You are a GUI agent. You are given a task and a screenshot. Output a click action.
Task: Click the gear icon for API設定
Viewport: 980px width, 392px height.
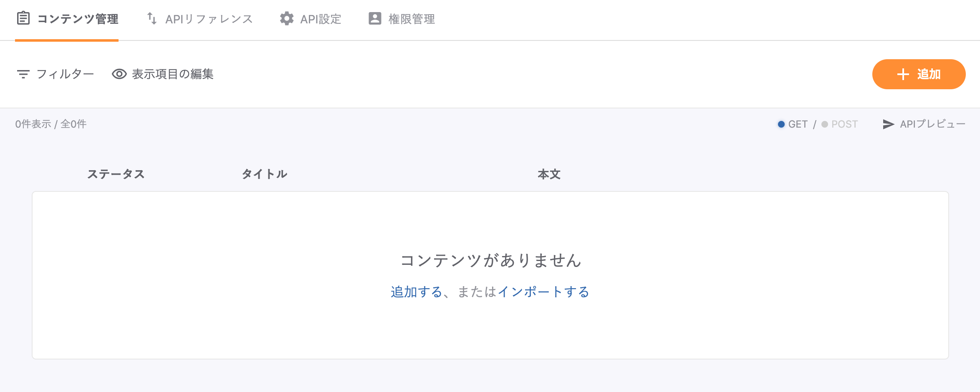[x=287, y=18]
